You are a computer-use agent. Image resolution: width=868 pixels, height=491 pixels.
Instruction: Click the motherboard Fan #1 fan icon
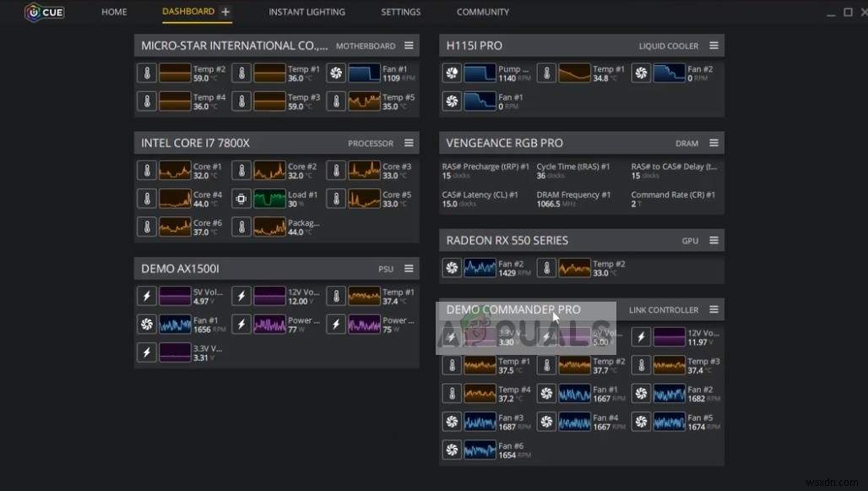pos(336,74)
